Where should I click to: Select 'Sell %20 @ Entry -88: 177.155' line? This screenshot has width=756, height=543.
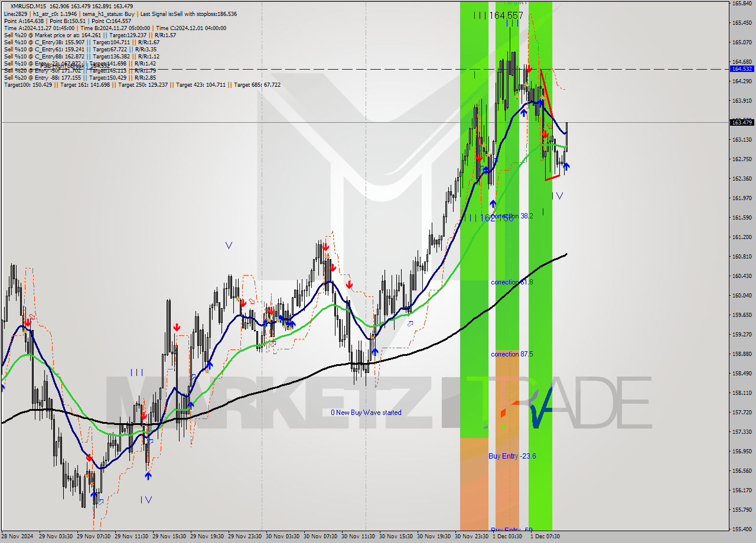pos(80,77)
